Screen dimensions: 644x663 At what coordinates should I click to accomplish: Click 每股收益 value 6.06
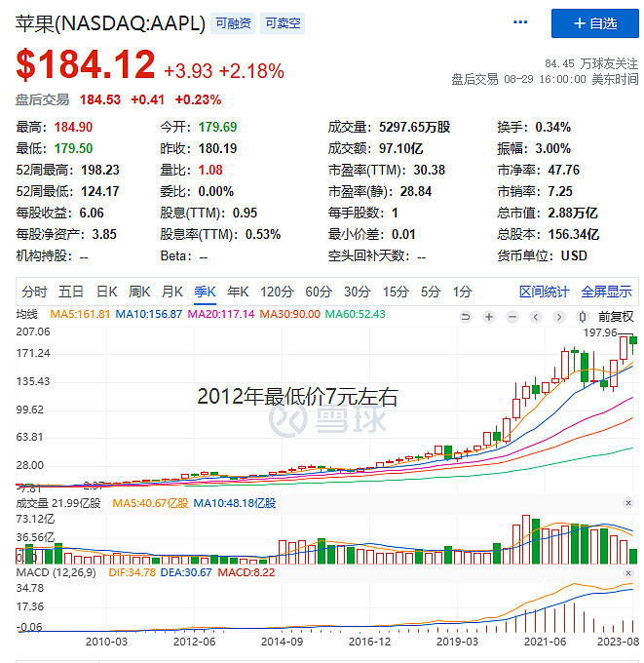92,213
